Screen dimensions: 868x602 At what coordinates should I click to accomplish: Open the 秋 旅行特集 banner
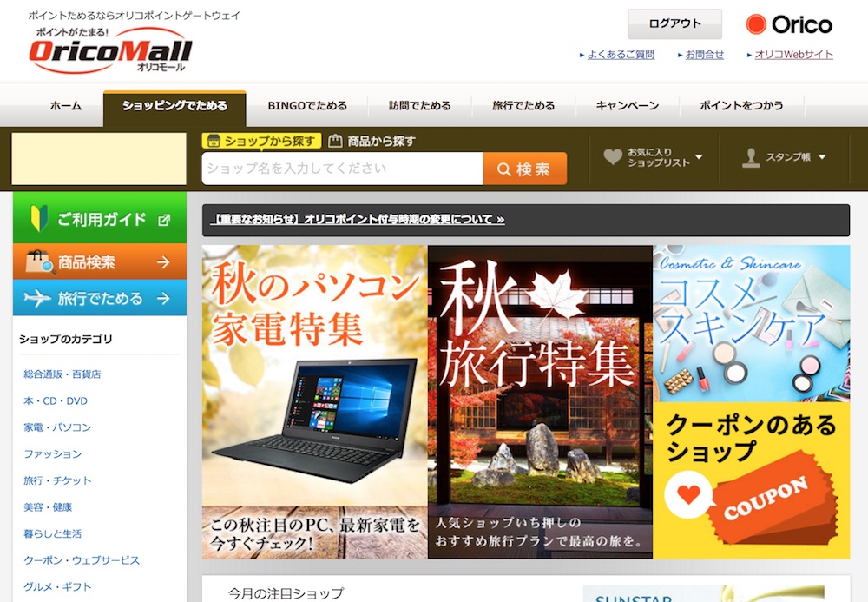pyautogui.click(x=540, y=402)
